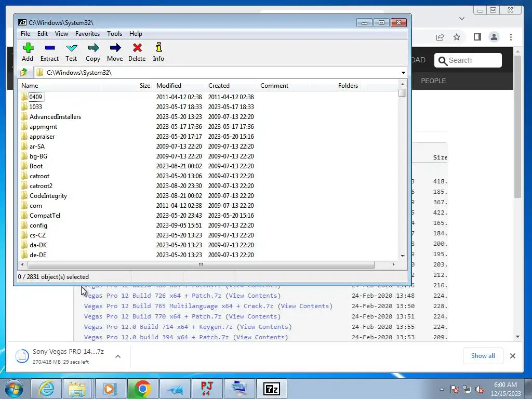532x399 pixels.
Task: Close the Chrome downloads bar
Action: 513,356
